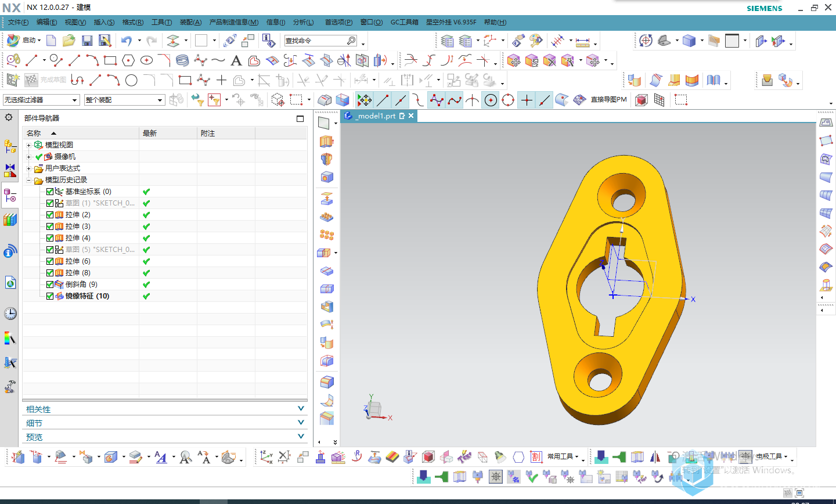Click the magnifier in command finder

point(351,41)
